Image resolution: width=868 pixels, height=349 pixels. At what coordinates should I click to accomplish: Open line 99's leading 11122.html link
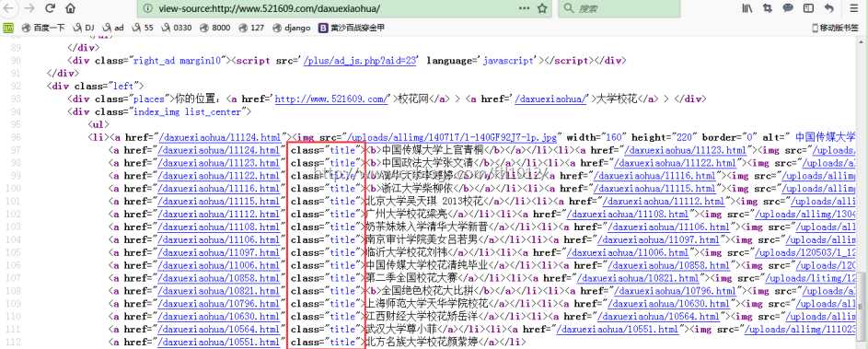(x=219, y=176)
